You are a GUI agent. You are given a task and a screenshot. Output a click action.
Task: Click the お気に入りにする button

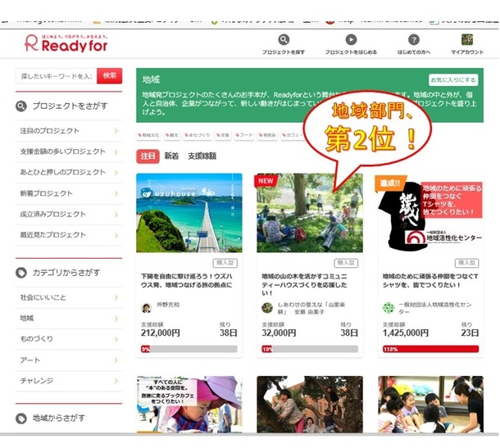coord(452,80)
